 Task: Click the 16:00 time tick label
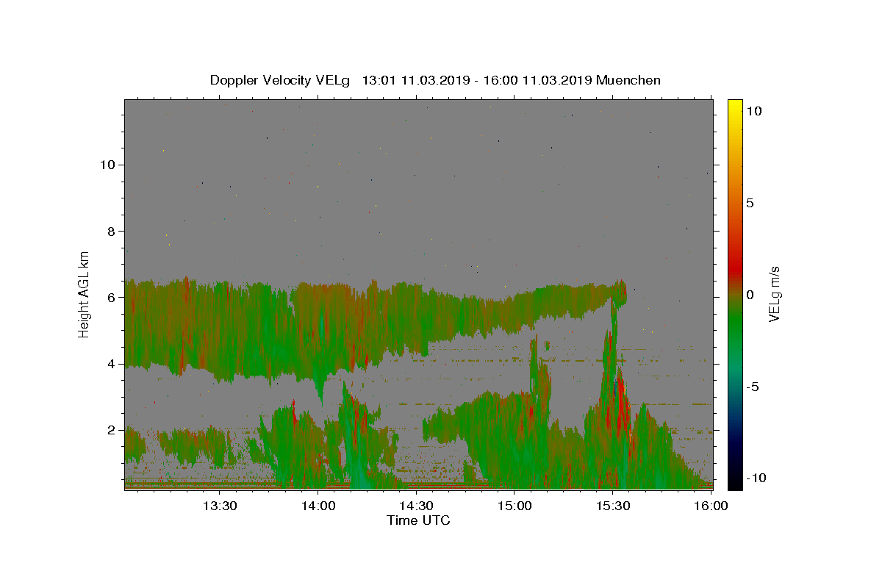pyautogui.click(x=711, y=506)
